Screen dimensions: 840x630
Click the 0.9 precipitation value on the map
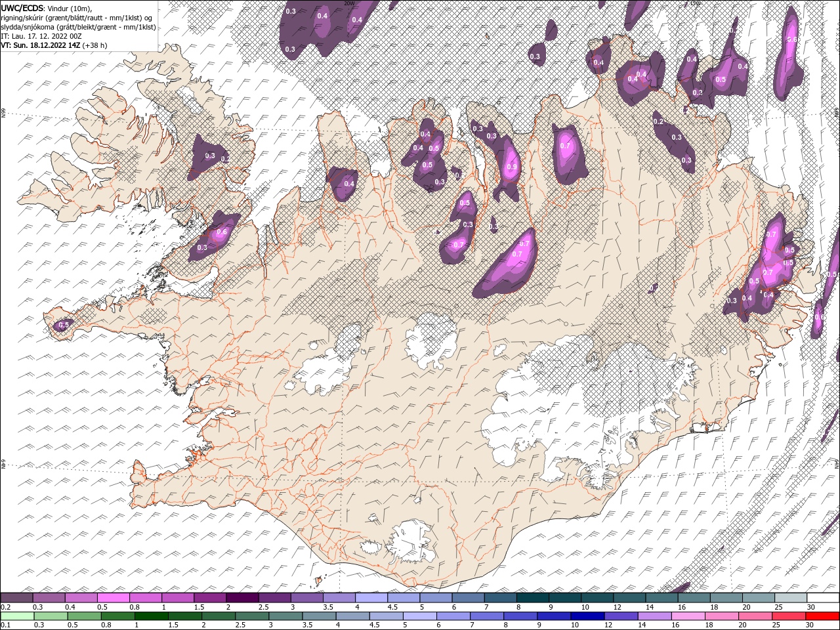click(x=512, y=167)
